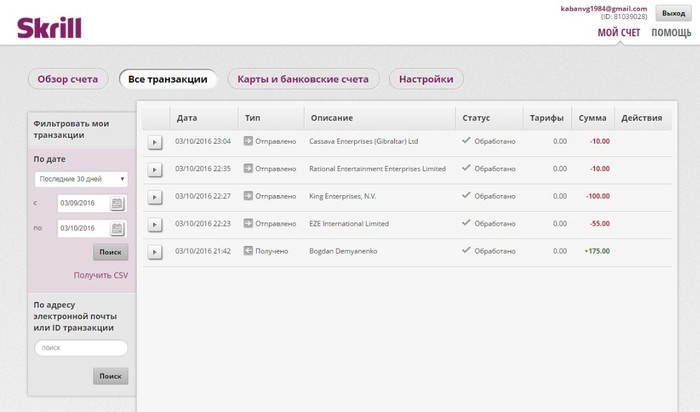Expand EZE International Limited transaction row

(x=154, y=225)
